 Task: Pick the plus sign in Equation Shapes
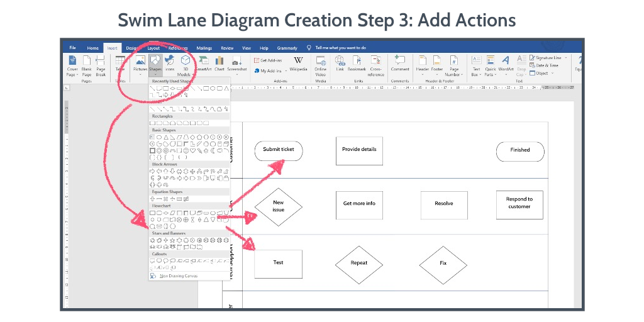pos(152,199)
